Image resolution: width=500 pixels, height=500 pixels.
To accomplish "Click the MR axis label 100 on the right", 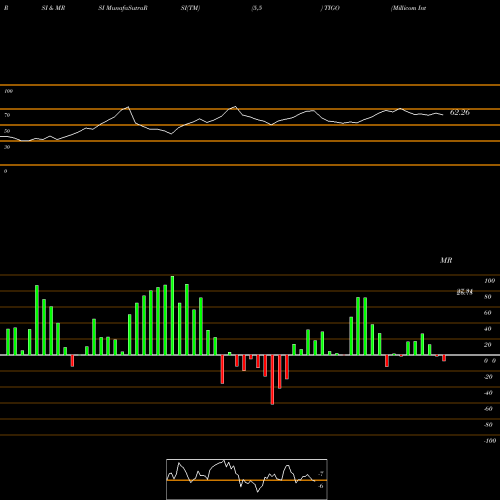I will [x=489, y=281].
